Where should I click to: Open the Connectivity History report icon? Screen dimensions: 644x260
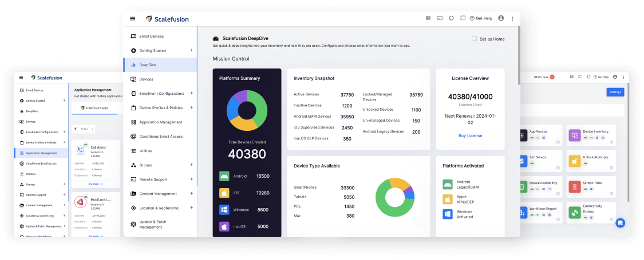pos(575,213)
